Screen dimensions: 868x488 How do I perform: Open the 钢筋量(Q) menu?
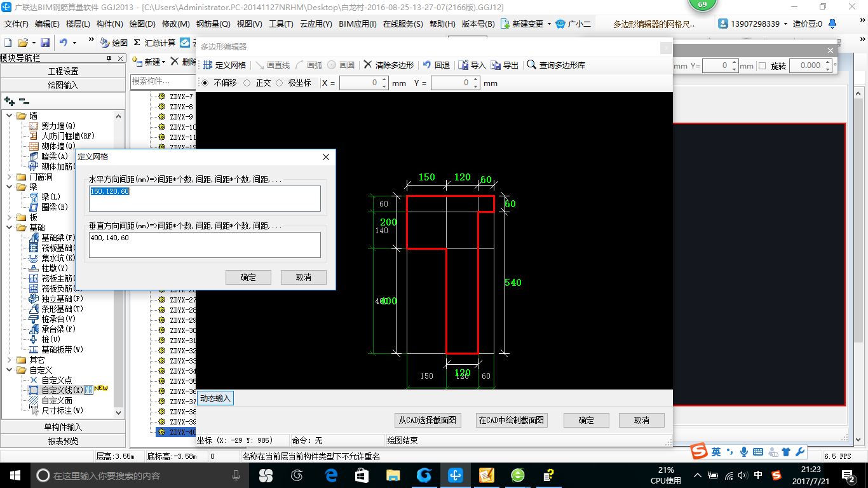pos(213,24)
